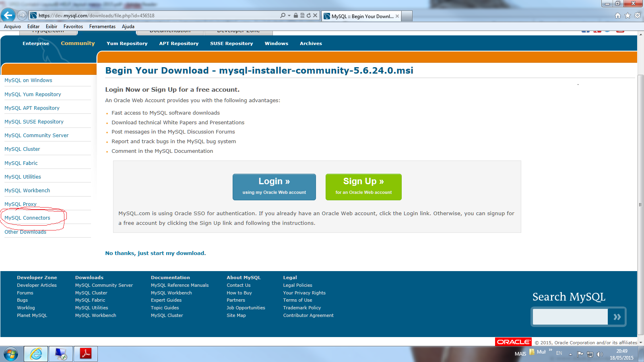
Task: Open the address bar autocomplete dropdown arrow
Action: (289, 16)
